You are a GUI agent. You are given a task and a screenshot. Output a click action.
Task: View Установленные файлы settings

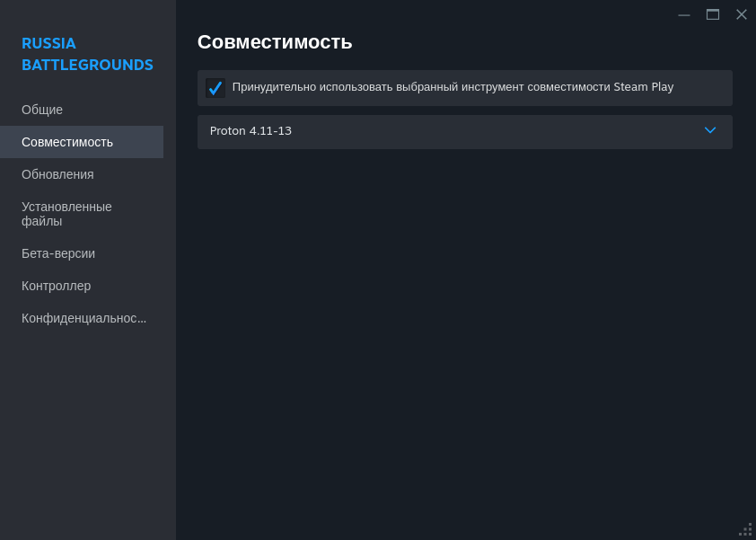pyautogui.click(x=66, y=214)
